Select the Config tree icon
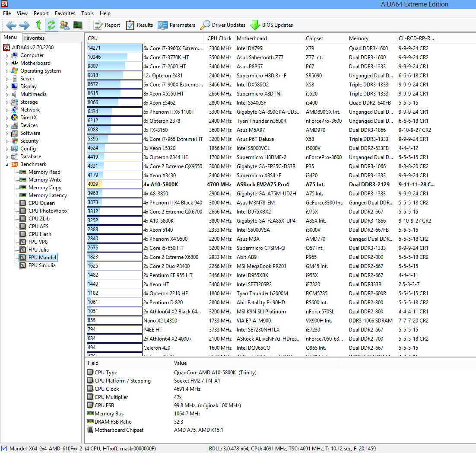Screen dimensions: 476x453 pyautogui.click(x=14, y=149)
